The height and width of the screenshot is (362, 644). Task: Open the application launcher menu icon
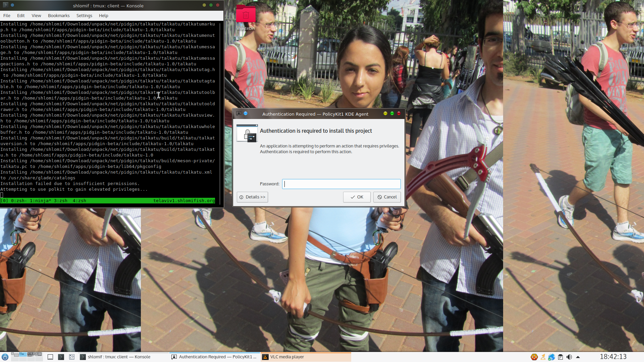[5, 357]
